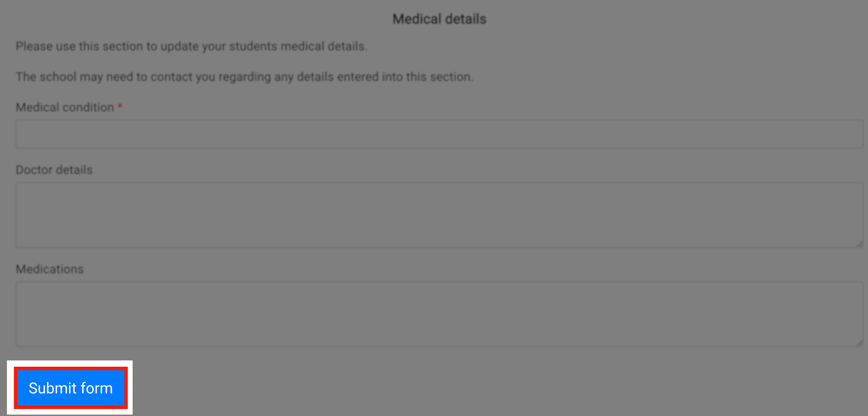Activate the highlighted Submit form control
The height and width of the screenshot is (416, 868).
pos(70,388)
